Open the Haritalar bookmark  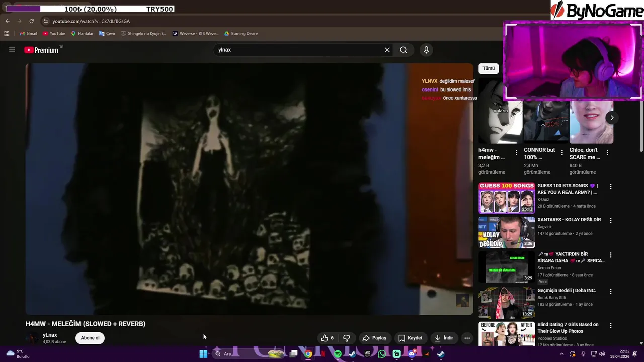tap(82, 34)
